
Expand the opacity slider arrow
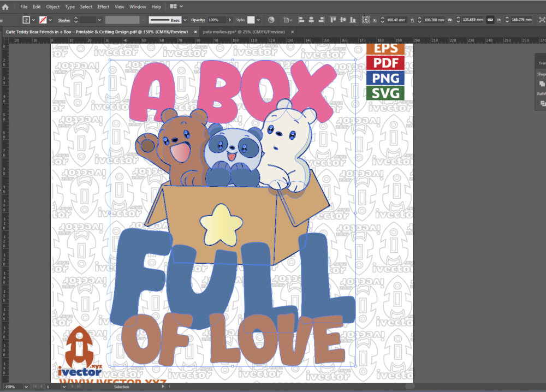click(x=229, y=20)
